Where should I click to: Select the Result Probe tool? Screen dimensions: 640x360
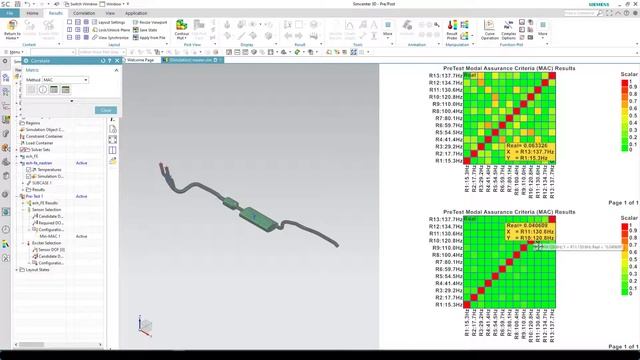[x=452, y=29]
